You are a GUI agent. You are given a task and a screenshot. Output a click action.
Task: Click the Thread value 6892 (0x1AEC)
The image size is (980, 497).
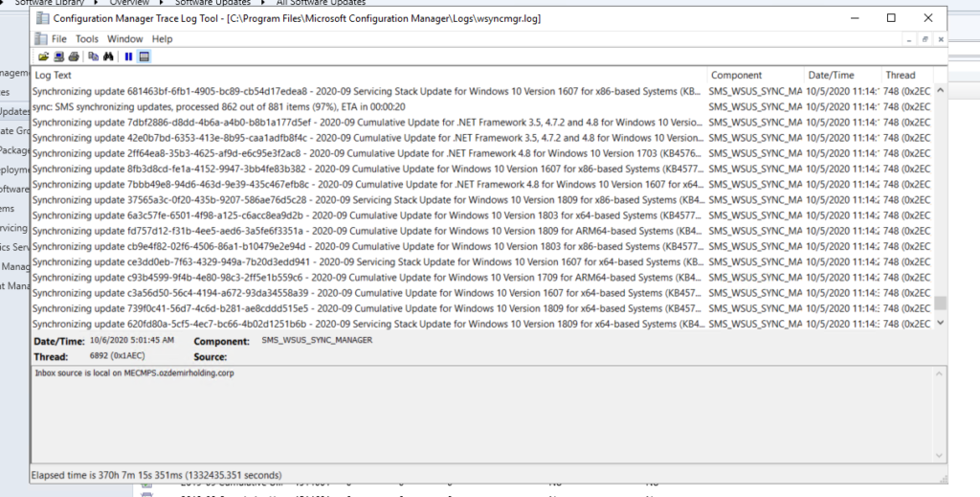(119, 357)
